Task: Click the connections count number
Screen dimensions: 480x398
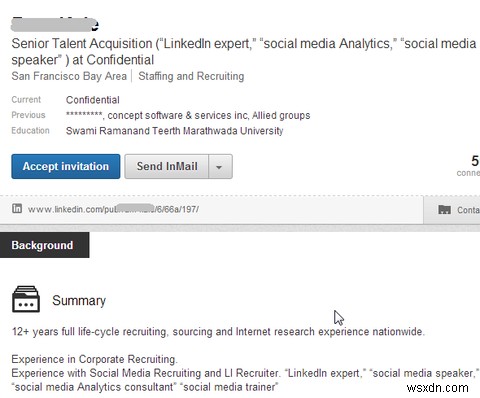Action: click(475, 161)
